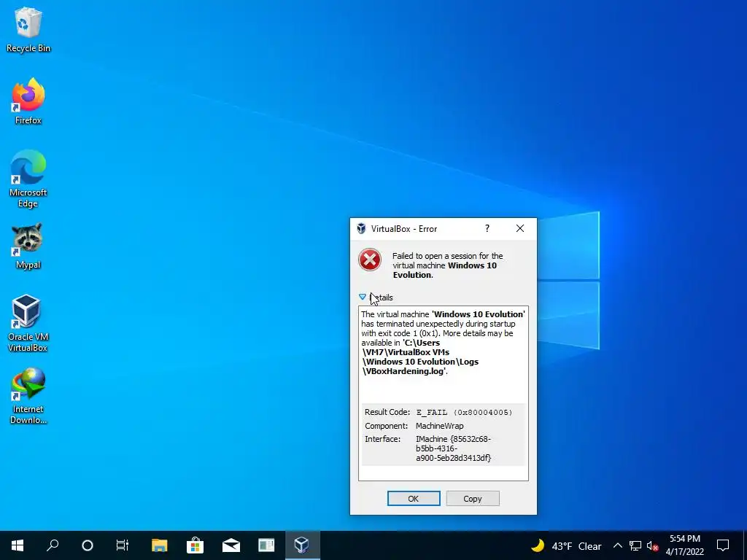
Task: Click OK in the VirtualBox error dialog
Action: click(x=414, y=499)
